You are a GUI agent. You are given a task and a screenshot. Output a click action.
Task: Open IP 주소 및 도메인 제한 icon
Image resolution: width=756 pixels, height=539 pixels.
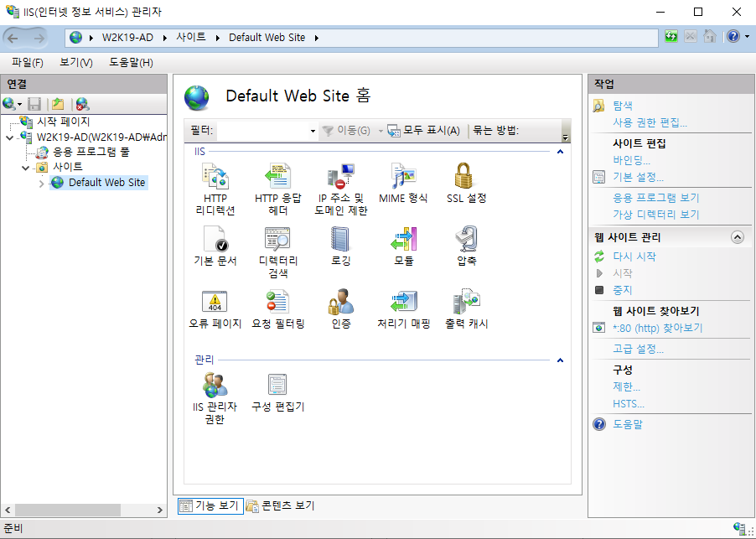point(341,176)
